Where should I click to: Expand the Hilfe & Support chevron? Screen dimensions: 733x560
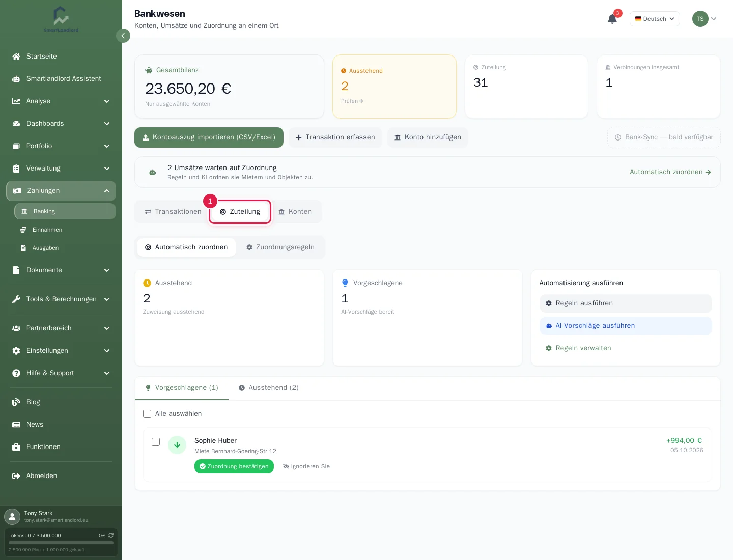[107, 373]
